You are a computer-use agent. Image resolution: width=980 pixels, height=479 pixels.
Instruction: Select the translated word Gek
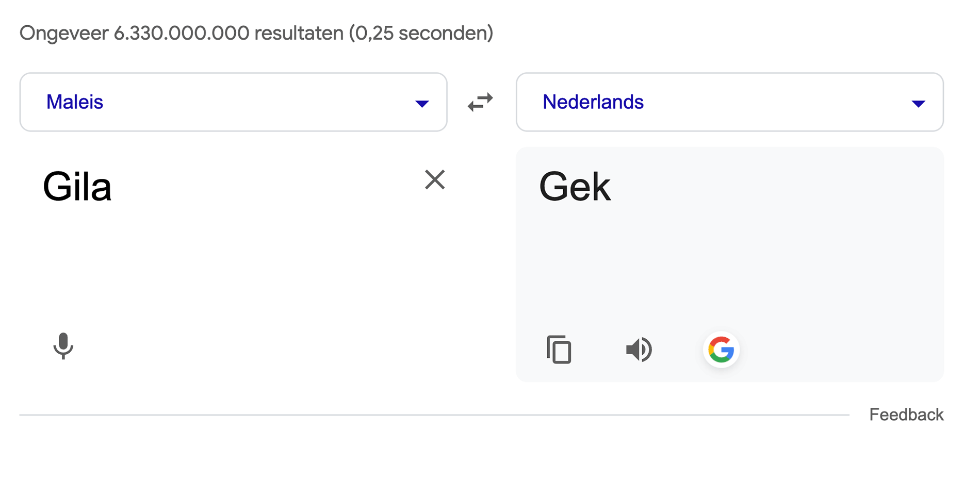tap(575, 187)
